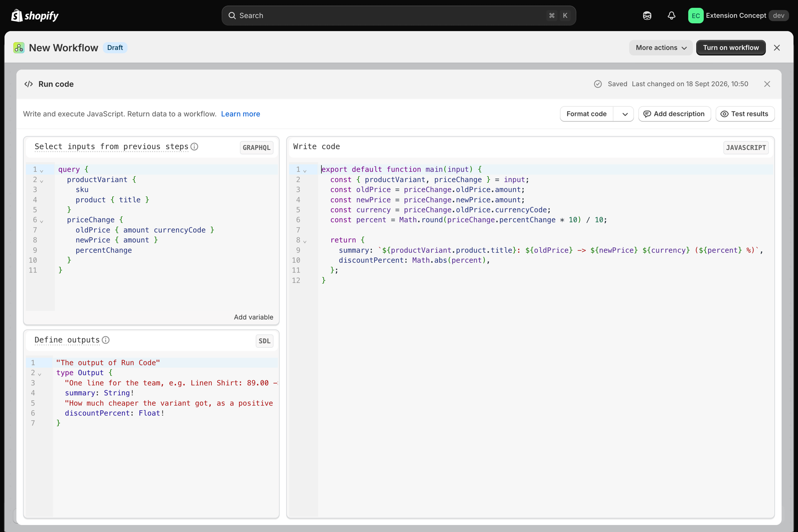Viewport: 798px width, 532px height.
Task: Click 'sku' field in the query
Action: click(x=82, y=190)
